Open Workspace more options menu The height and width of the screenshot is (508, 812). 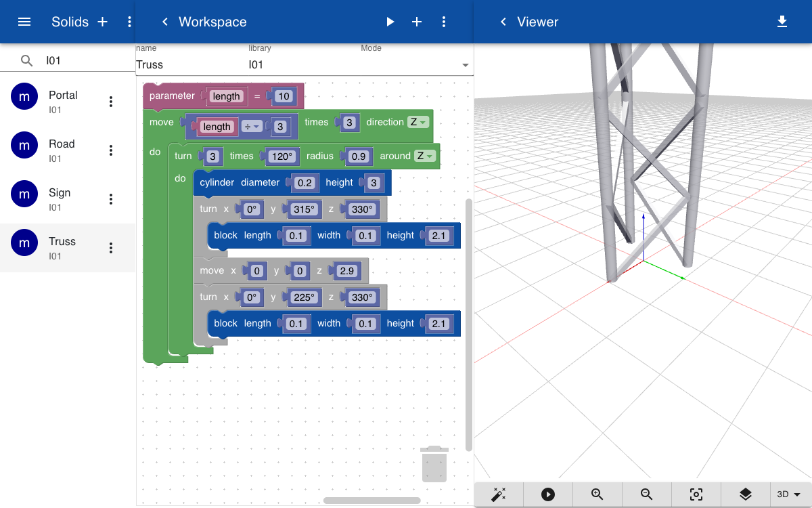[x=444, y=22]
